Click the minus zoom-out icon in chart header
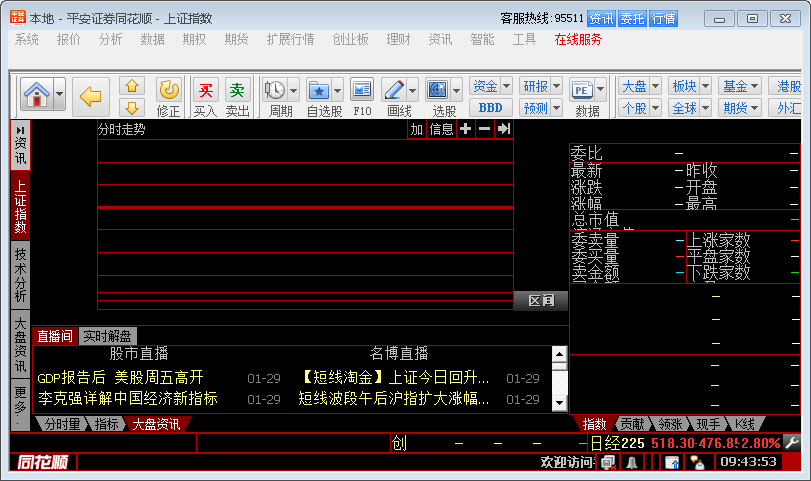Image resolution: width=811 pixels, height=481 pixels. coord(485,129)
